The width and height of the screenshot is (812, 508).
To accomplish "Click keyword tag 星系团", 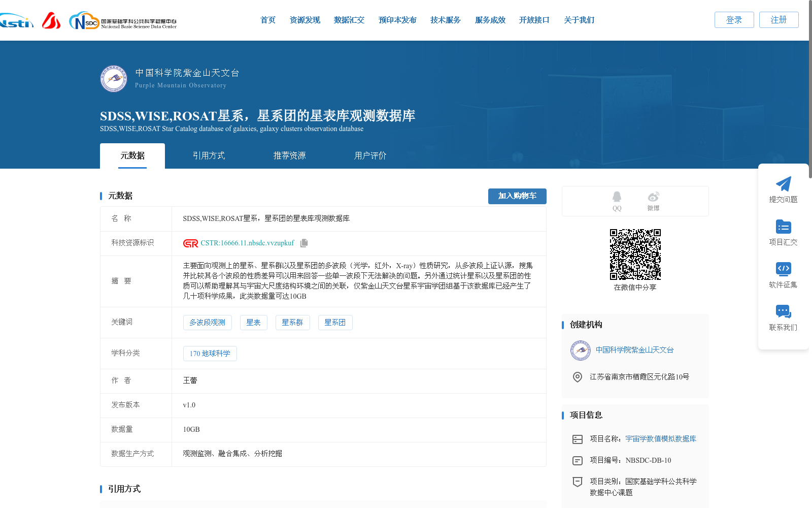I will tap(335, 323).
